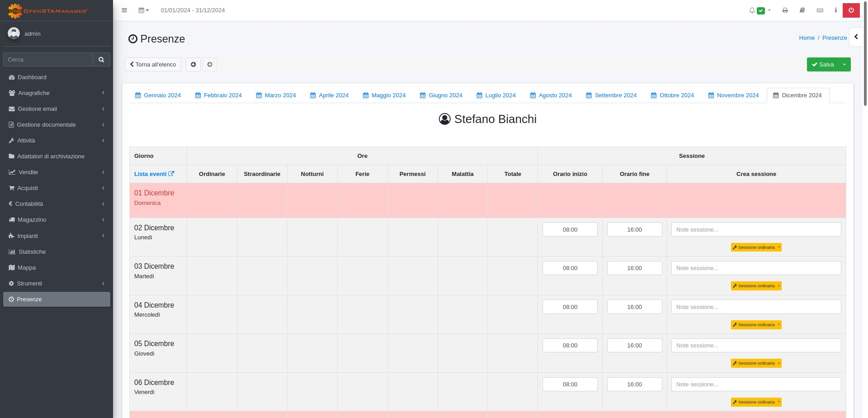Switch to Gennaio 2024 tab
The height and width of the screenshot is (418, 868).
158,95
